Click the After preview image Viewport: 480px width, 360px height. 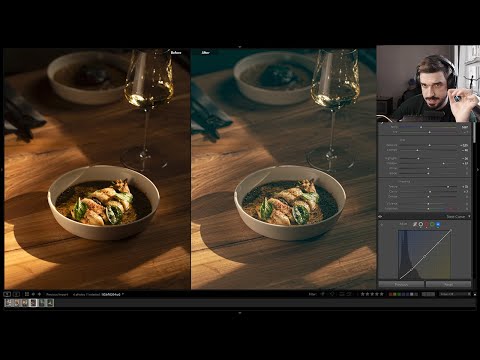tap(284, 169)
